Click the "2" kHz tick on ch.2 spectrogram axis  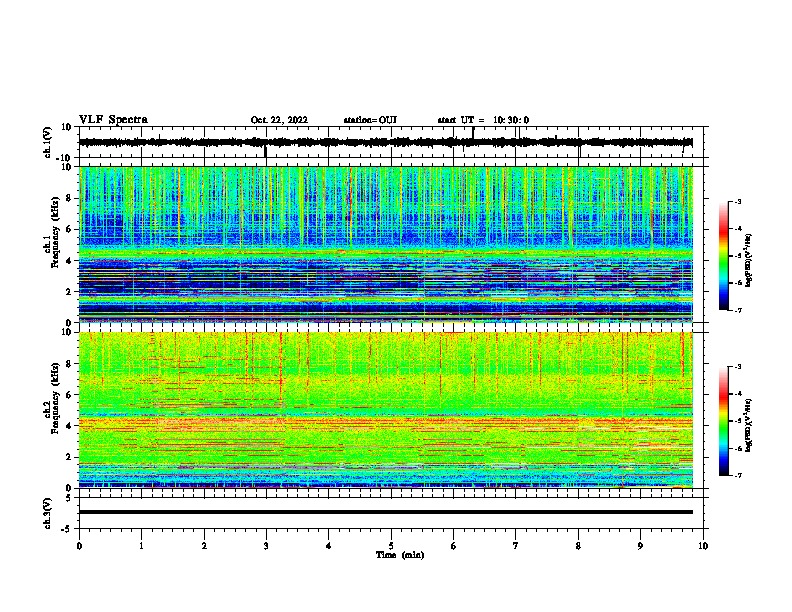[69, 457]
